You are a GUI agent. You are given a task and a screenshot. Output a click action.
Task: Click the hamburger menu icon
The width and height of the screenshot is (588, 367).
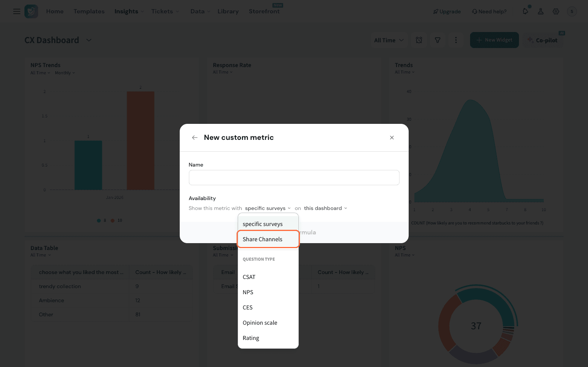17,11
